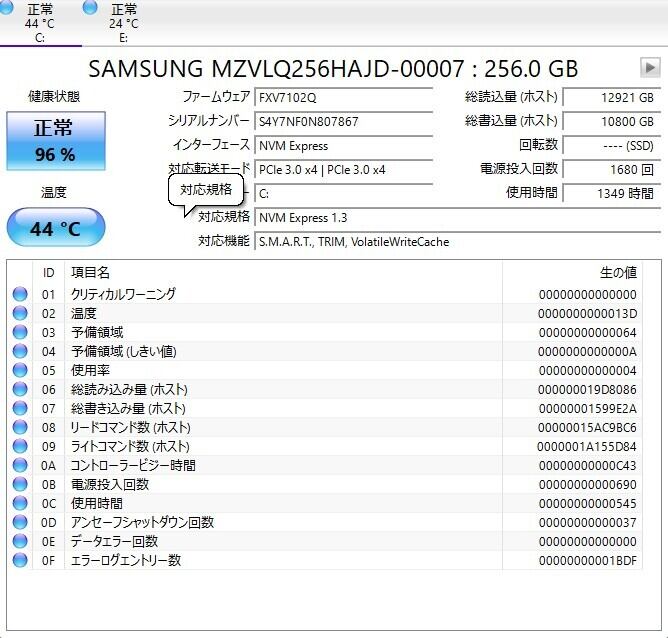Image resolution: width=668 pixels, height=638 pixels.
Task: Click the 44 °C temperature button
Action: 56,227
